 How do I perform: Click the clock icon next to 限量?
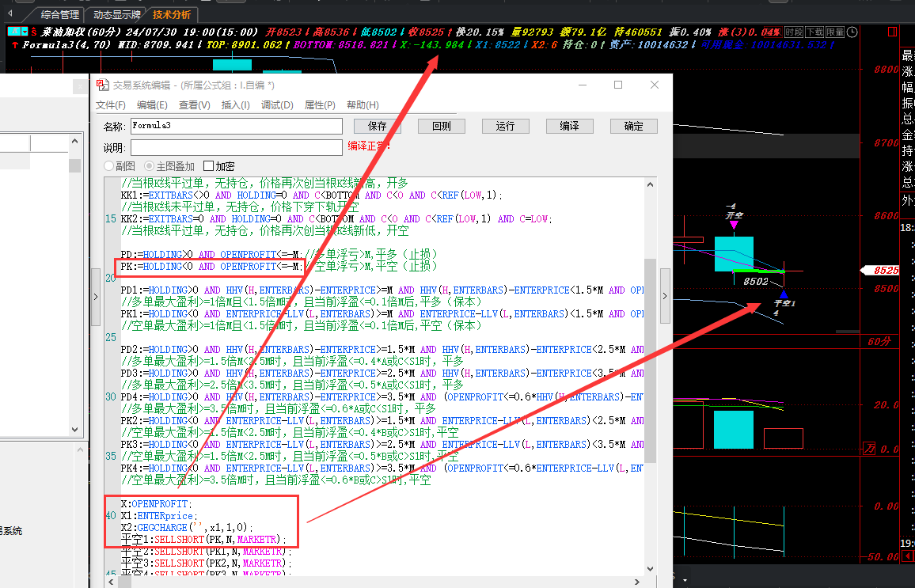(852, 32)
